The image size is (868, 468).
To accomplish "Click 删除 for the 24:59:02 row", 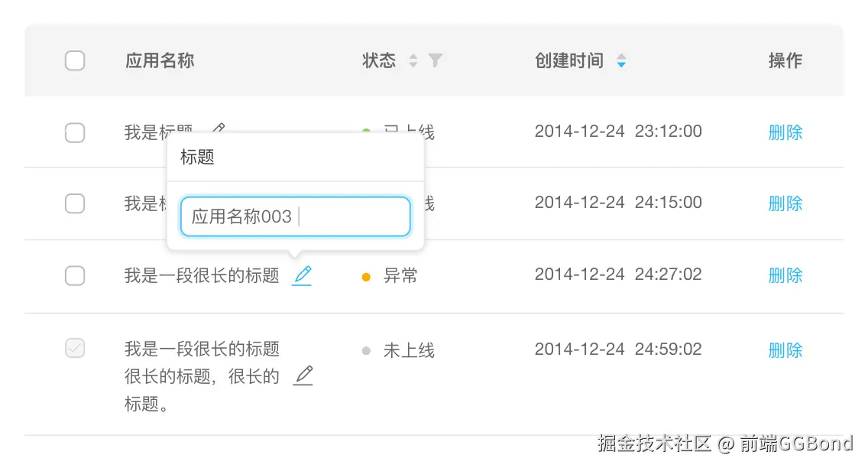I will [x=785, y=350].
